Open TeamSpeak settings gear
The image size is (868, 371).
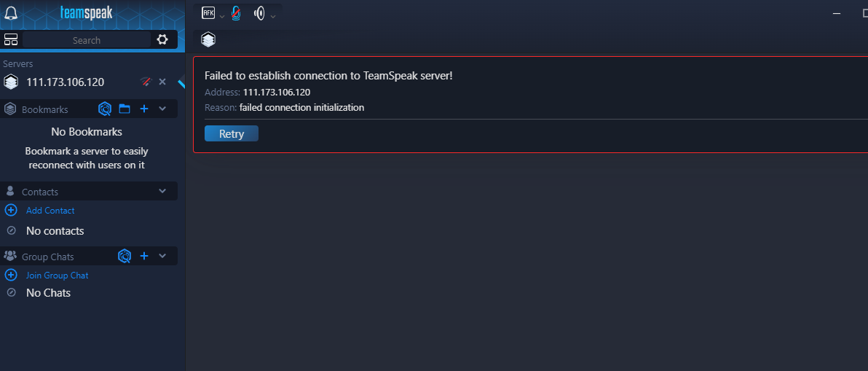[162, 39]
